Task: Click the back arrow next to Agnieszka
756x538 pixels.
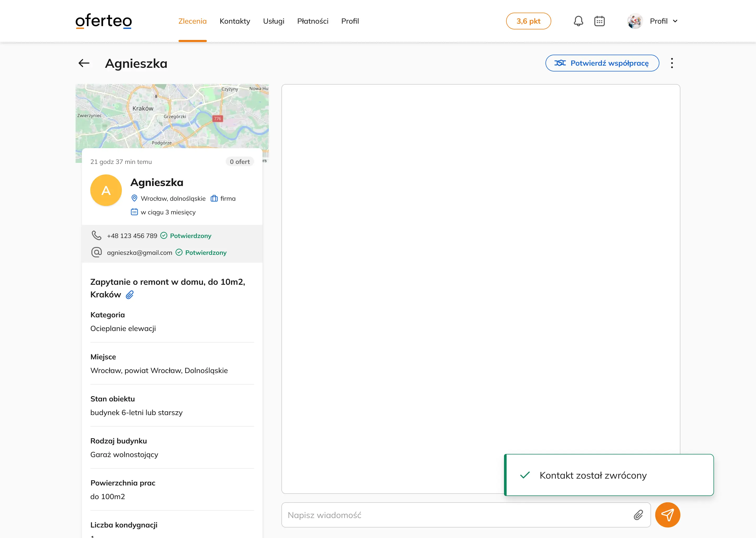Action: tap(84, 63)
